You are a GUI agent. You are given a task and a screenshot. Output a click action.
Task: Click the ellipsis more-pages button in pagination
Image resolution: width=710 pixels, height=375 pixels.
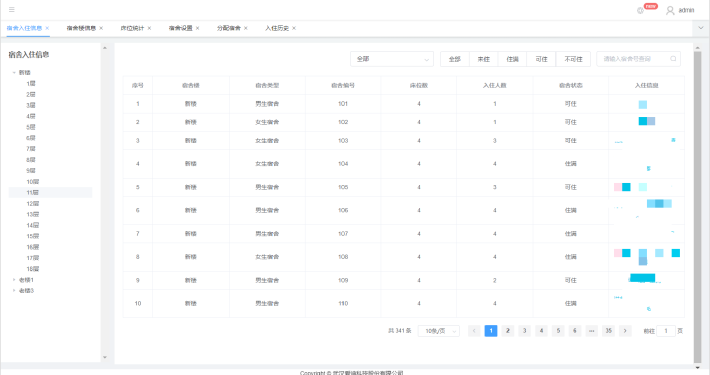[x=591, y=331]
